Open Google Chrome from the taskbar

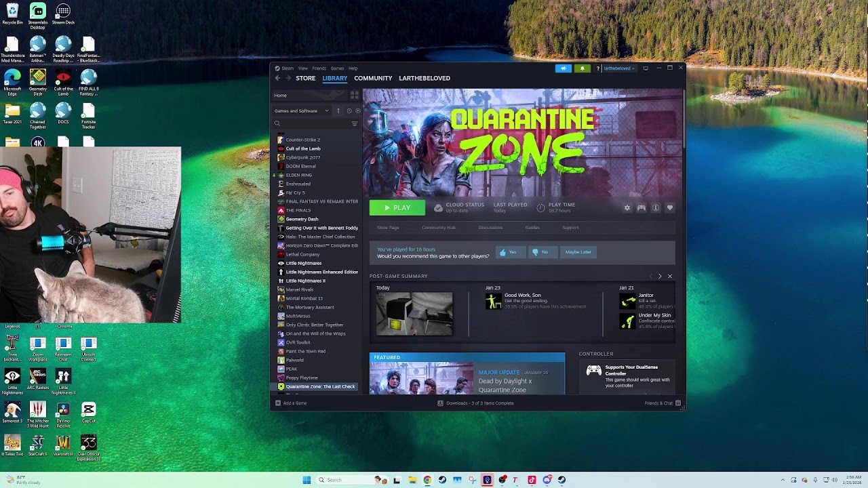point(427,480)
